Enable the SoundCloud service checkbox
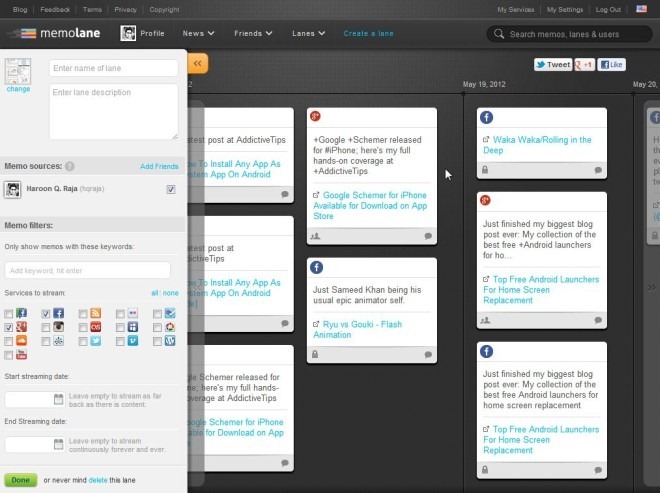 pos(9,341)
